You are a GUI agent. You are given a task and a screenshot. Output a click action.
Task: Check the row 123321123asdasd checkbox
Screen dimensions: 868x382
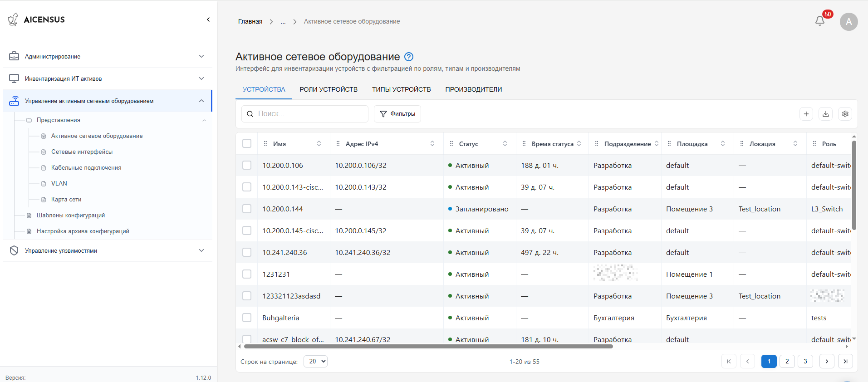coord(247,296)
